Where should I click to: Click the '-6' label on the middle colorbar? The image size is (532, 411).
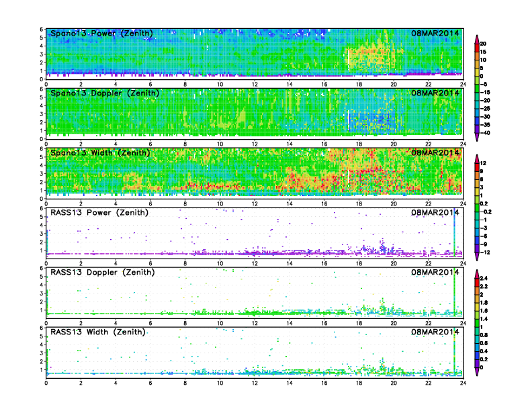(x=484, y=236)
